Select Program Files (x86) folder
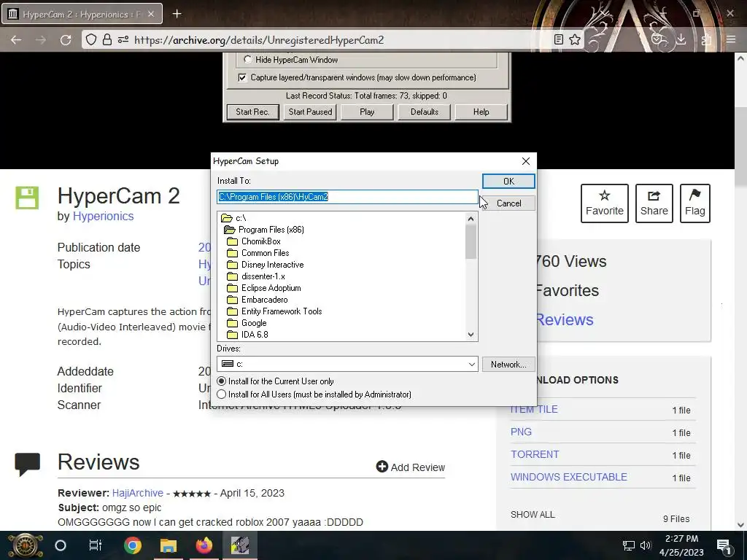The image size is (747, 560). (264, 230)
